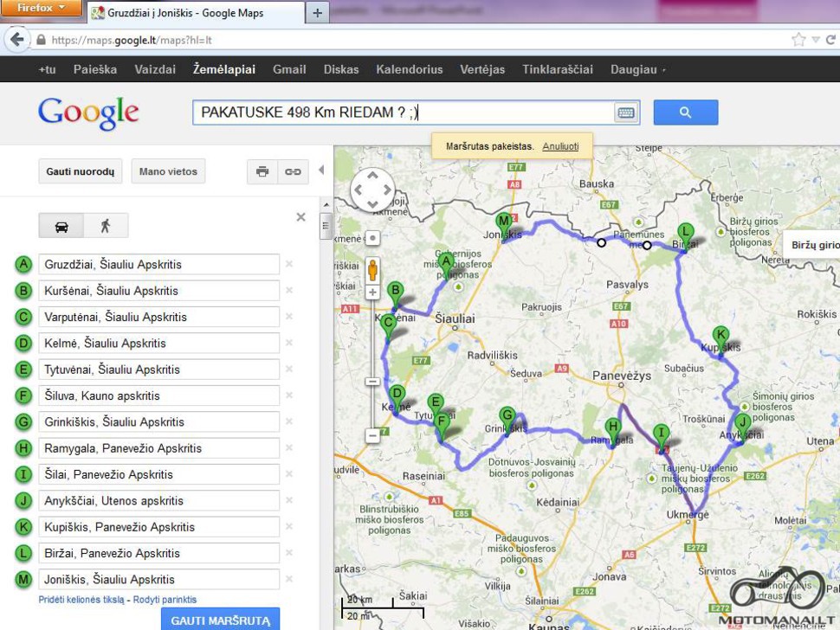Click the Gauti nuorodų button
Viewport: 840px width, 630px height.
coord(81,172)
